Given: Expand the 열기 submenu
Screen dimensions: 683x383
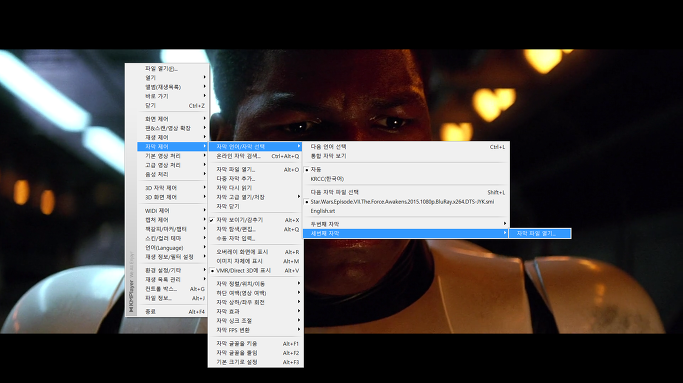Looking at the screenshot, I should click(x=172, y=78).
